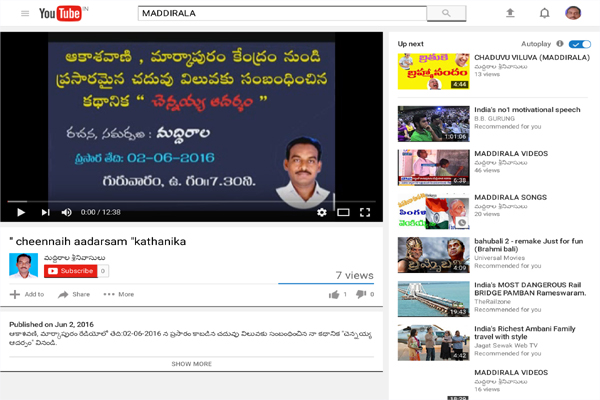Screen dimensions: 600x400
Task: Open the account avatar menu
Action: (x=573, y=13)
